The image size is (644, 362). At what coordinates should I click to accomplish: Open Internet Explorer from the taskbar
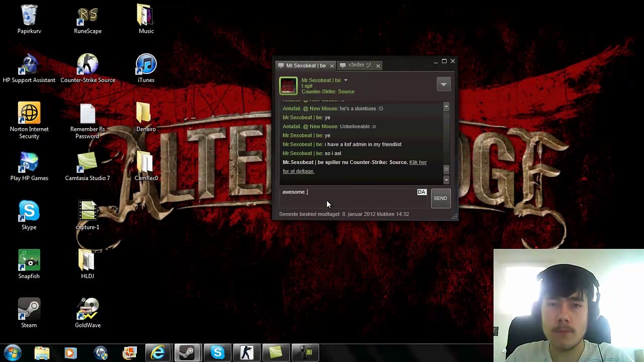158,352
